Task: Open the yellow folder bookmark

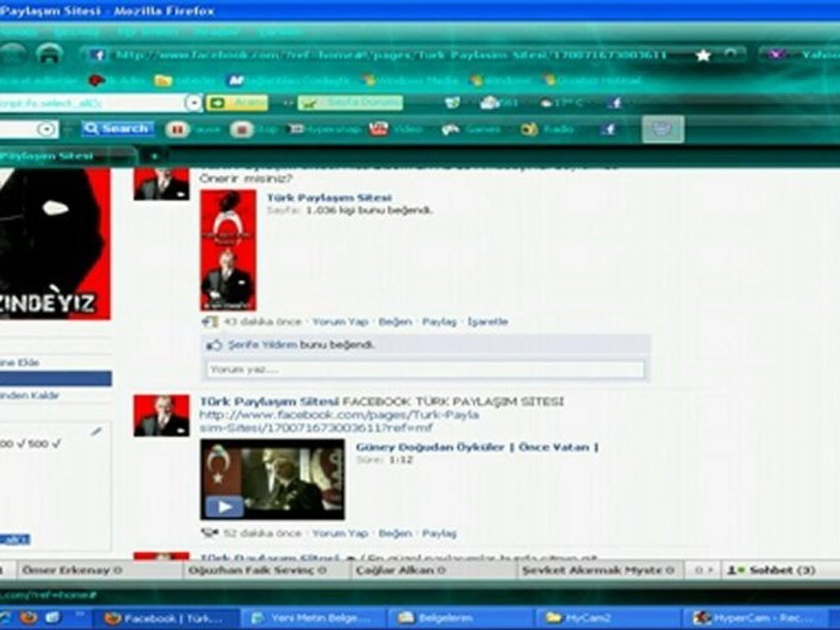Action: click(163, 80)
